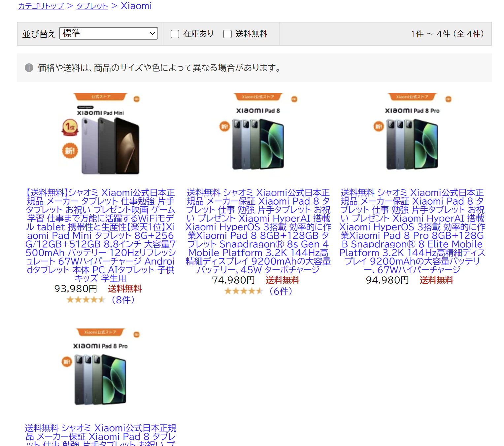Open the タブレット breadcrumb link
Screen dimensions: 504x446
(92, 6)
